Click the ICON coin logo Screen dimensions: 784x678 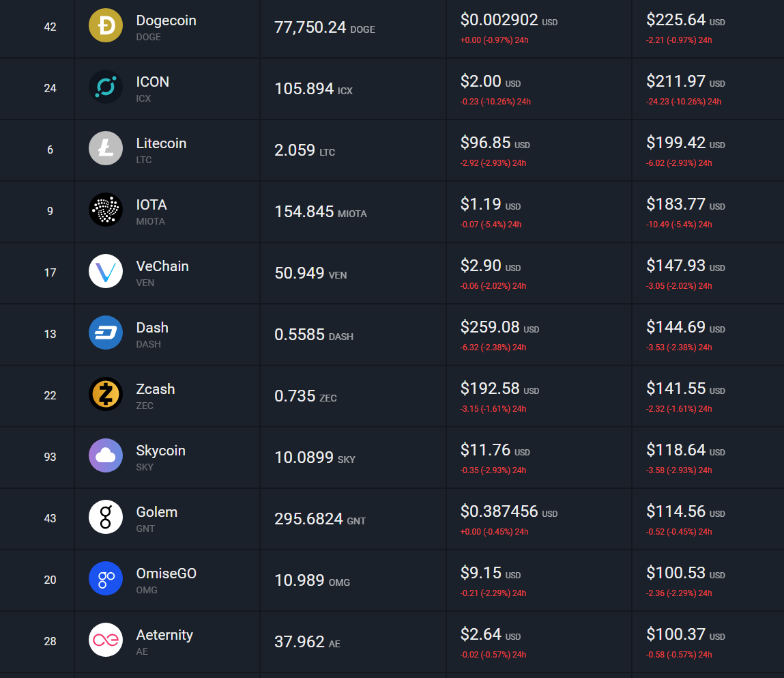click(106, 87)
